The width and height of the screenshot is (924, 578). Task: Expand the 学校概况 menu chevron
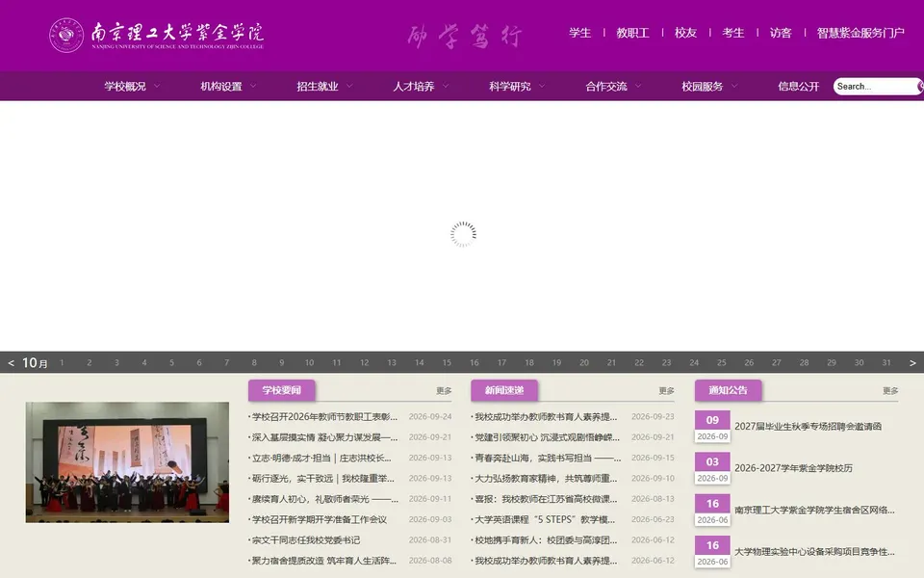pyautogui.click(x=157, y=86)
